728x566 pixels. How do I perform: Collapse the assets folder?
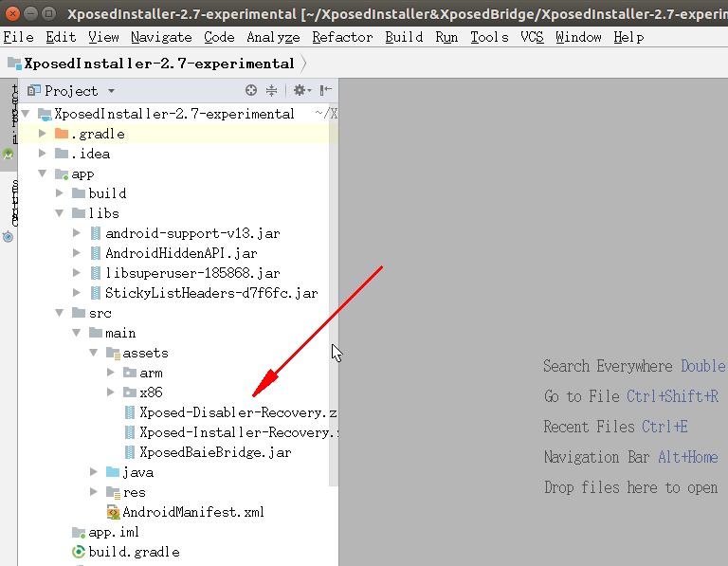pyautogui.click(x=94, y=353)
